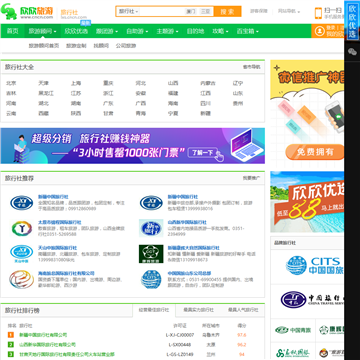Click the phone scan QR icon
This screenshot has width=360, height=360.
318,13
